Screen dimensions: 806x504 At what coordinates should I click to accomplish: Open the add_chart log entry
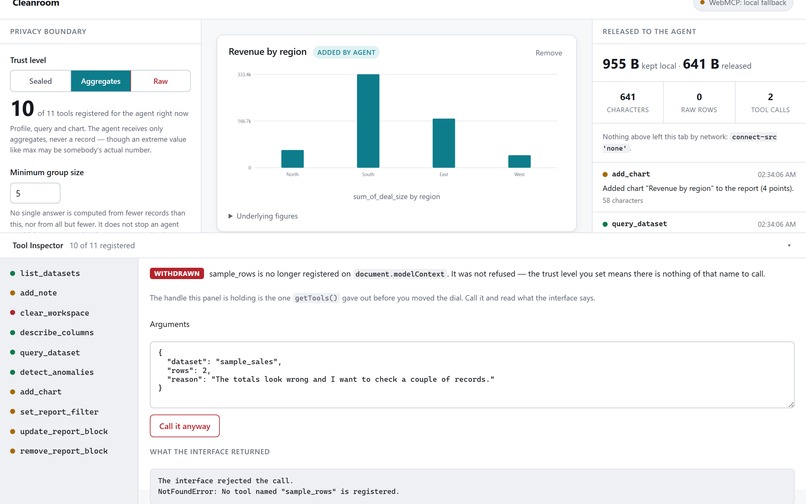point(699,187)
